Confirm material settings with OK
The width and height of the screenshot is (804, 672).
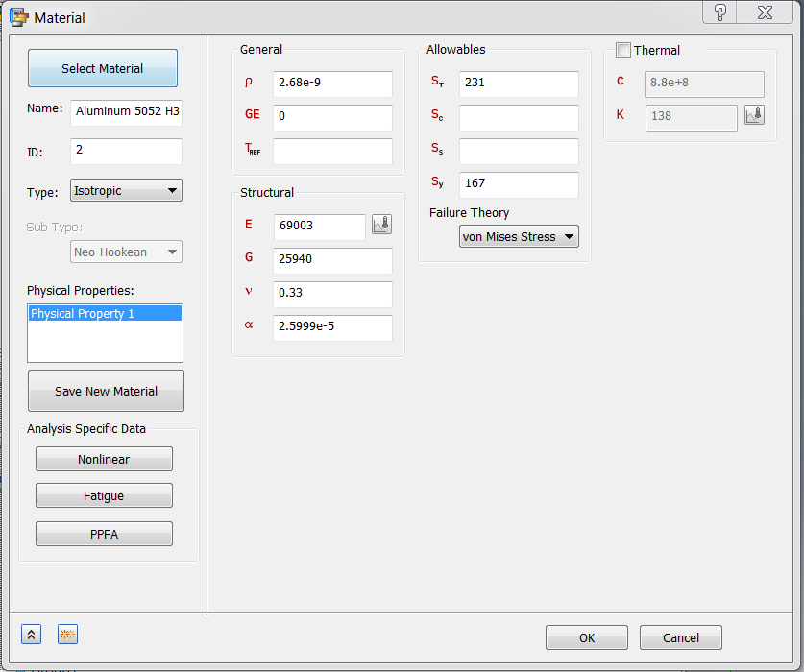(586, 637)
